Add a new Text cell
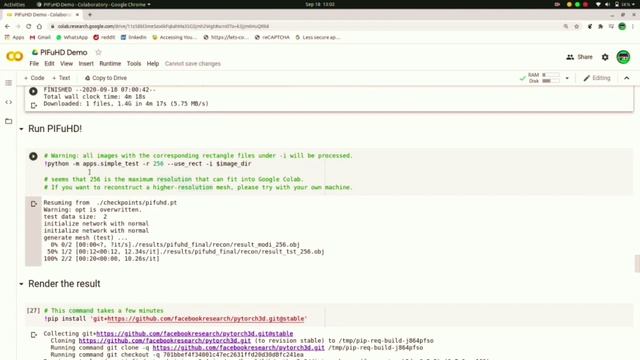The image size is (640, 360). [x=61, y=78]
